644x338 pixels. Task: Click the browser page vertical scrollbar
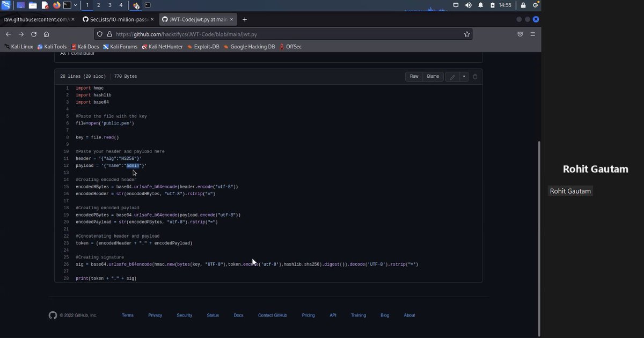click(539, 238)
